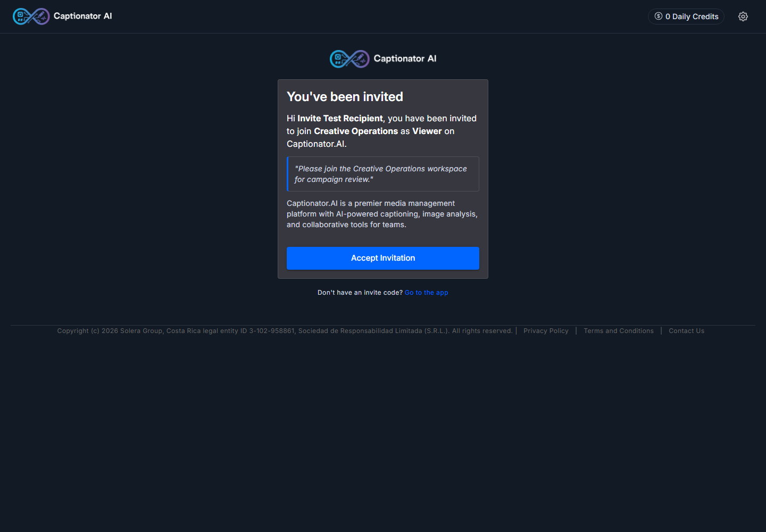Image resolution: width=766 pixels, height=532 pixels.
Task: Click the You've been invited heading
Action: (x=345, y=97)
